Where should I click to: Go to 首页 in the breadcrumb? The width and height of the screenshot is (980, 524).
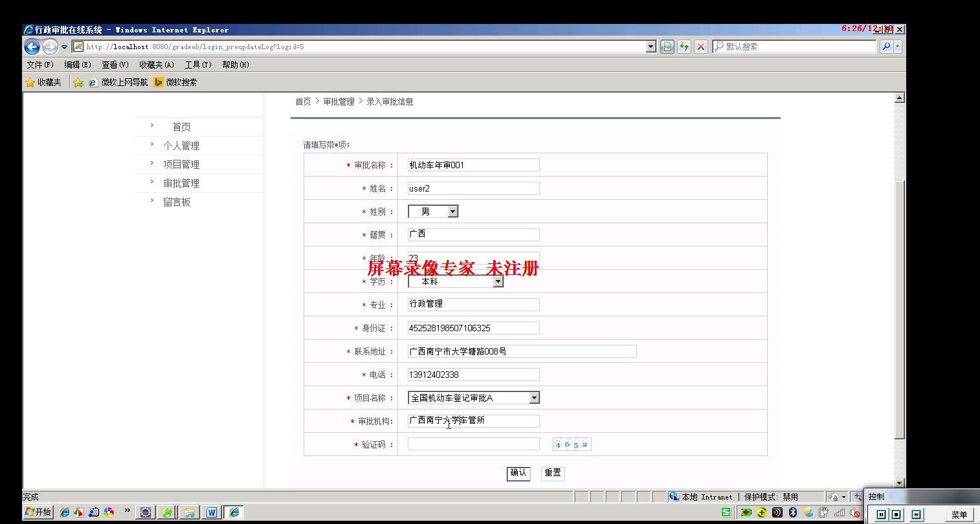[303, 102]
